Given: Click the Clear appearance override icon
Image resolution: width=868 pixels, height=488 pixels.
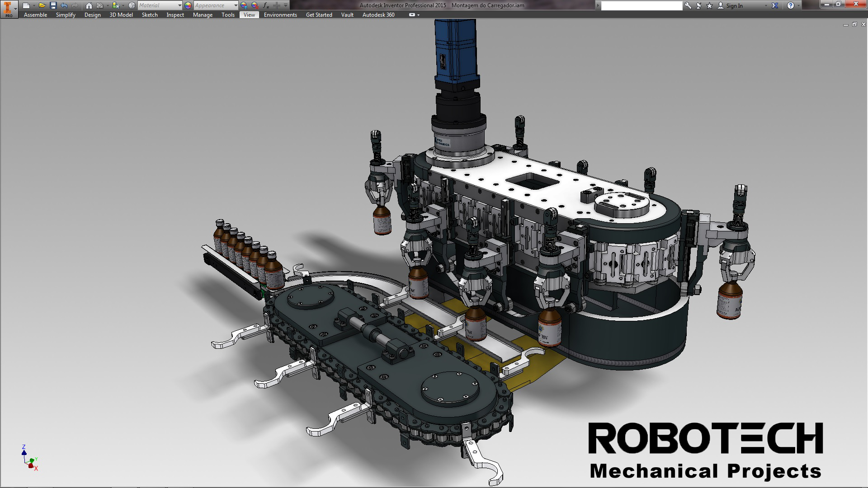Looking at the screenshot, I should tap(255, 5).
